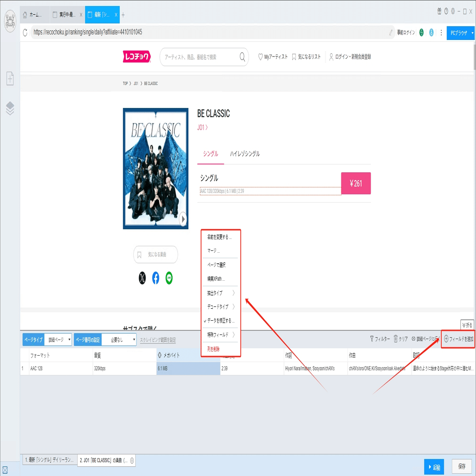The image size is (476, 476).
Task: Click the pencil edit icon in address bar
Action: 391,33
